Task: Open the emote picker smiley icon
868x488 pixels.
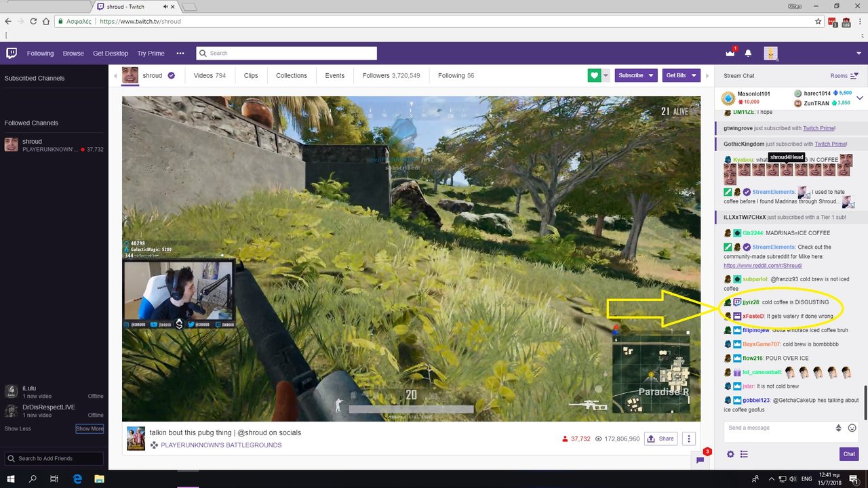Action: pyautogui.click(x=852, y=428)
